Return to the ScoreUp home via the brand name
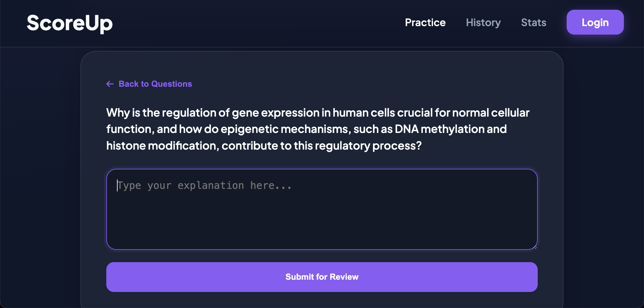 69,23
